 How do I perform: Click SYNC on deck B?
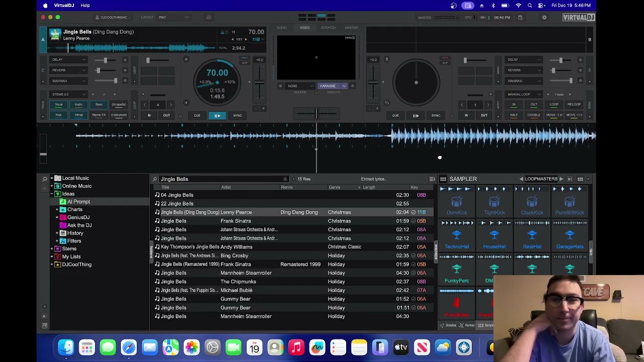pyautogui.click(x=436, y=116)
